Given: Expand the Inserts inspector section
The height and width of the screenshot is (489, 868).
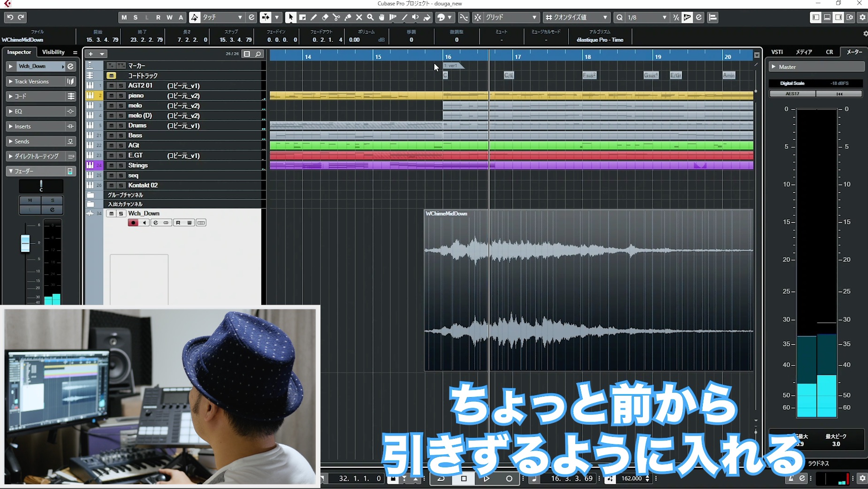Looking at the screenshot, I should 35,127.
